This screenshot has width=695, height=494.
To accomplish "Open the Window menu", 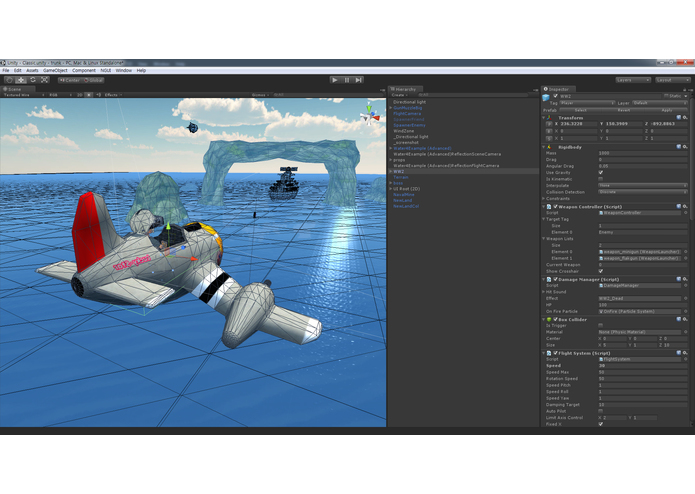I will [x=124, y=70].
